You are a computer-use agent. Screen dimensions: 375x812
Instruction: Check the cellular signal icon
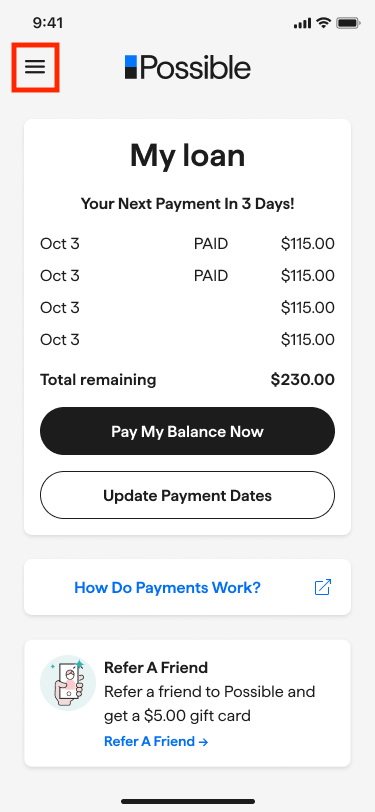[302, 23]
